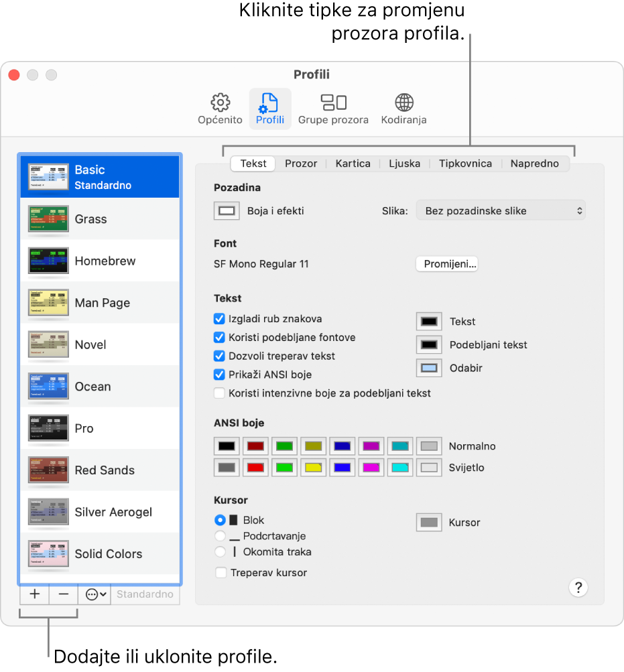
Task: Open the Tekst color well
Action: tap(429, 322)
